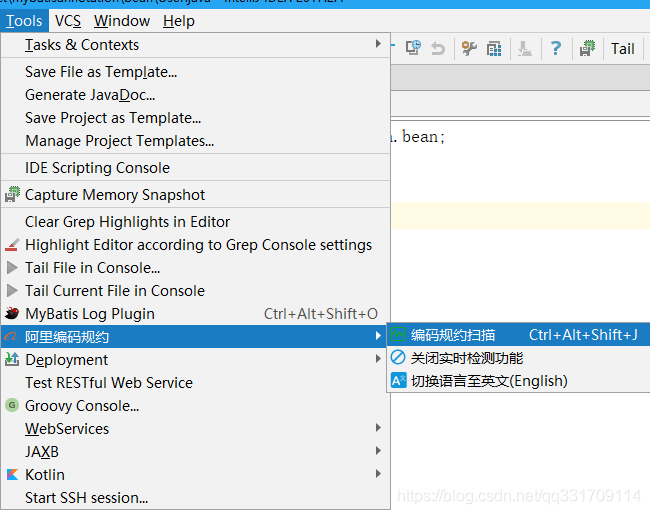The height and width of the screenshot is (514, 650).
Task: Open the Window menu
Action: [122, 21]
